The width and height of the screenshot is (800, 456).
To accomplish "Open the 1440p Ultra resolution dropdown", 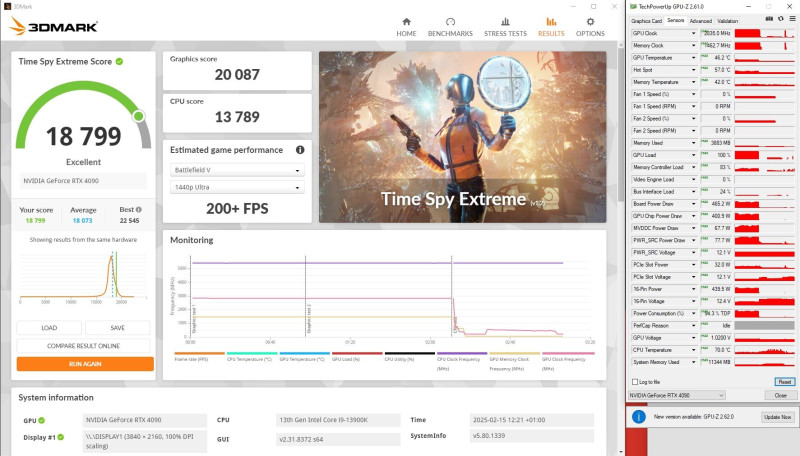I will [x=237, y=187].
